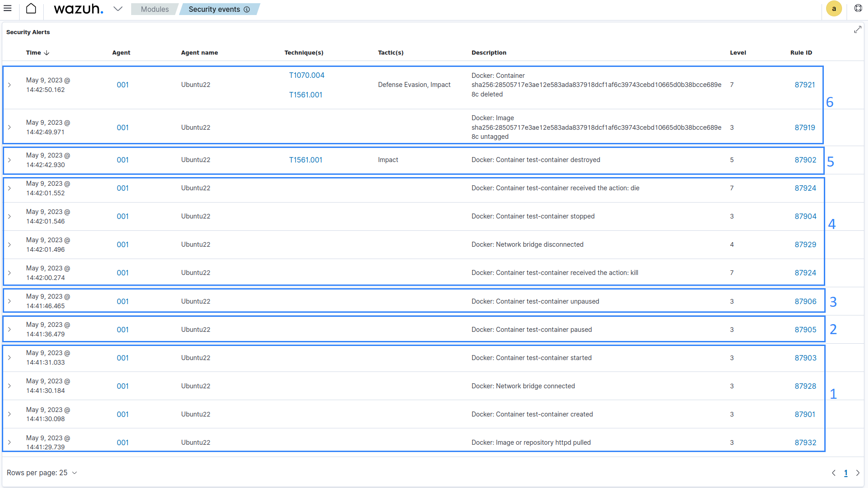Select pagination page 1
This screenshot has height=488, width=868.
[846, 473]
